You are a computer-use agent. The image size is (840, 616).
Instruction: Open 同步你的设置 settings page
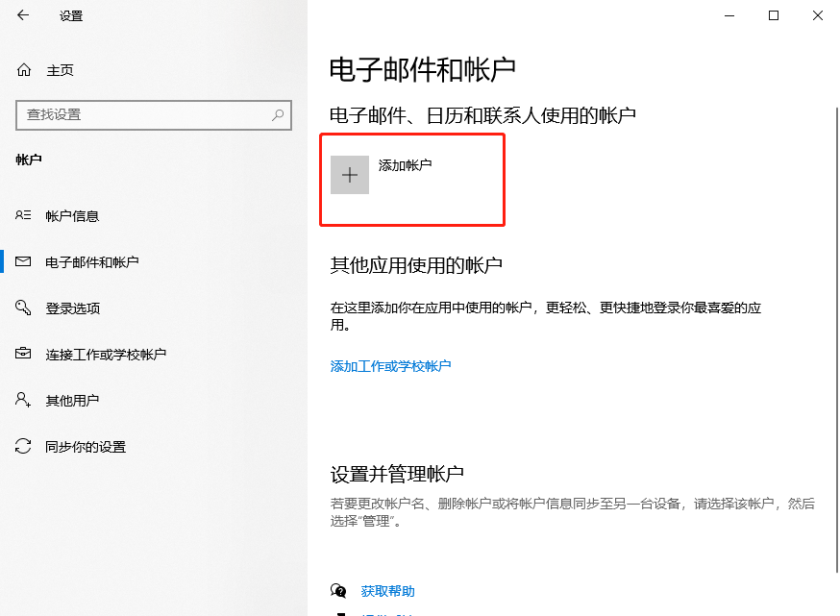click(x=86, y=446)
